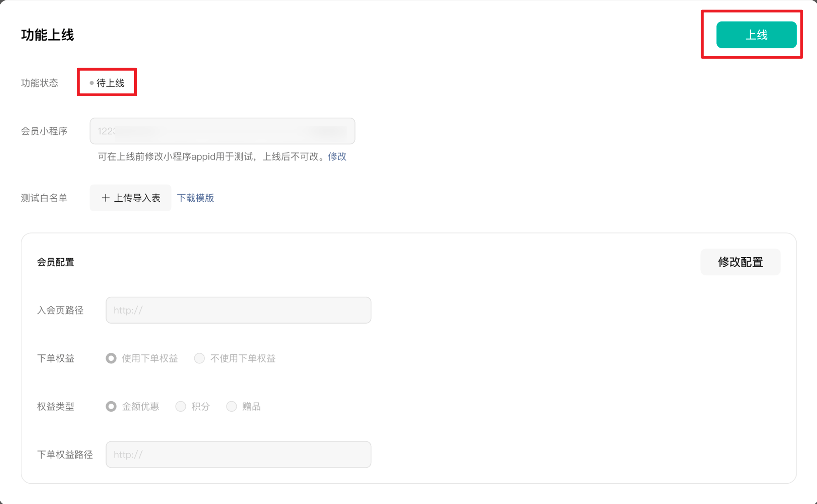Open 修改配置 for member settings
The height and width of the screenshot is (504, 817).
pos(740,262)
